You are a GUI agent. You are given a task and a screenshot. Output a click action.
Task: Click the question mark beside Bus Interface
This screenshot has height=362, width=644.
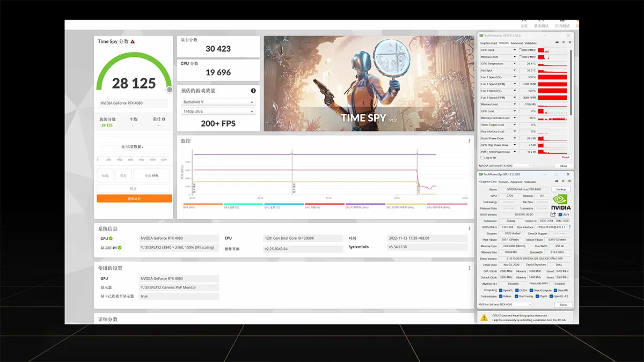click(569, 227)
